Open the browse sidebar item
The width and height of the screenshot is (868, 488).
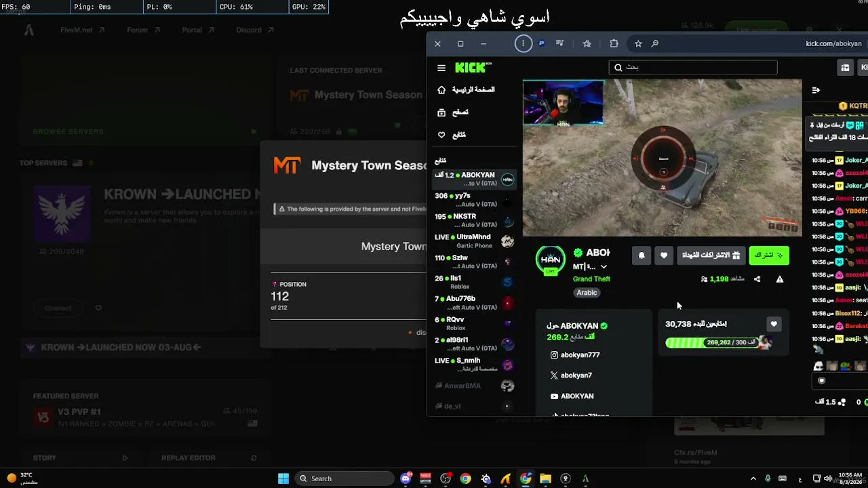click(x=454, y=113)
